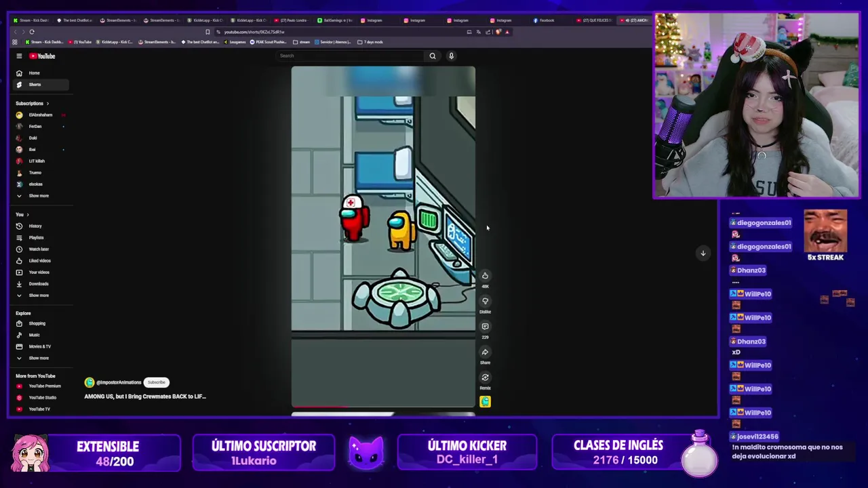Image resolution: width=868 pixels, height=488 pixels.
Task: Click ImpostorAnimations channel avatar
Action: pos(90,382)
